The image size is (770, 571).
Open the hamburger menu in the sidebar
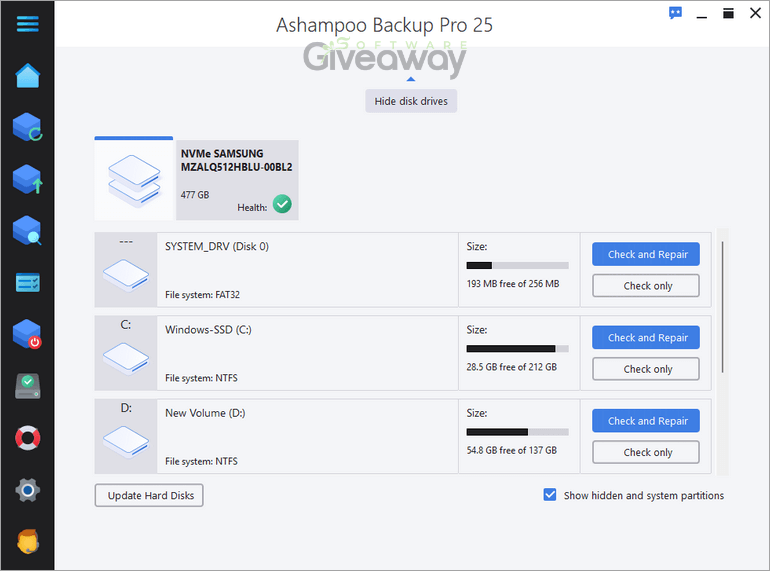(27, 24)
